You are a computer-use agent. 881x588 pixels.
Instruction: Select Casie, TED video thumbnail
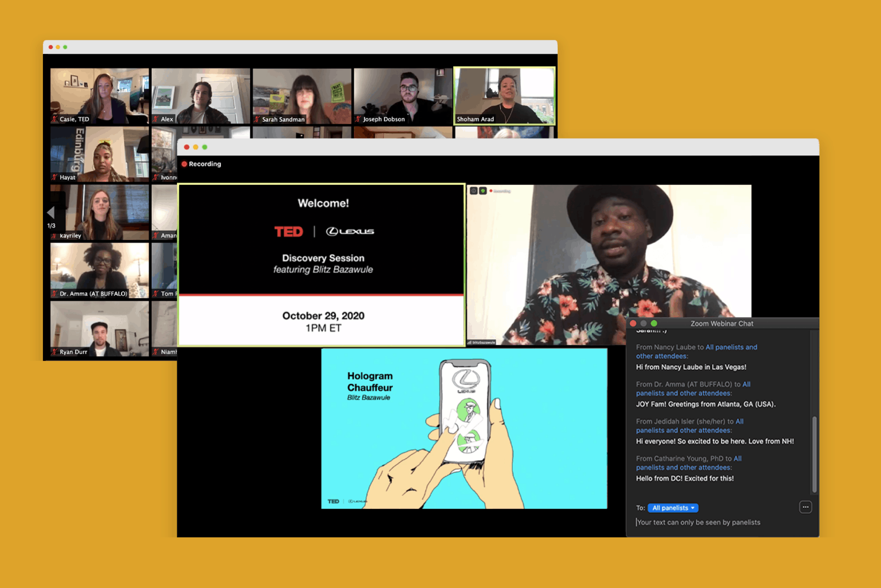pos(100,96)
